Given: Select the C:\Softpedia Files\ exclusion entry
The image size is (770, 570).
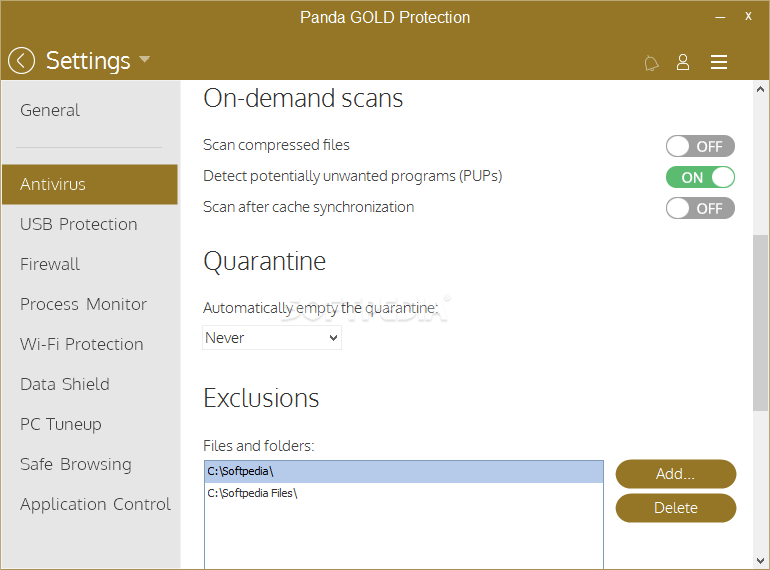Looking at the screenshot, I should (404, 493).
